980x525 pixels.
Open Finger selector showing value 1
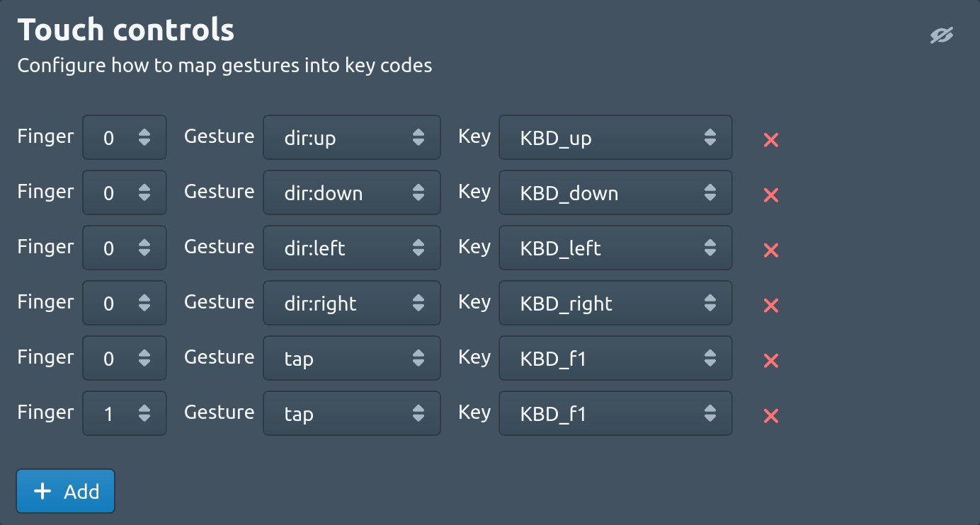pyautogui.click(x=125, y=413)
